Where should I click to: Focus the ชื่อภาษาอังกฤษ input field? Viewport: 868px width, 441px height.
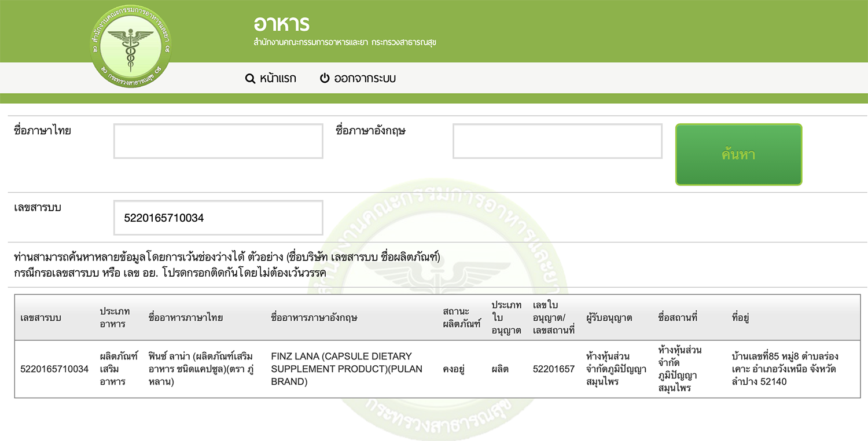(557, 141)
